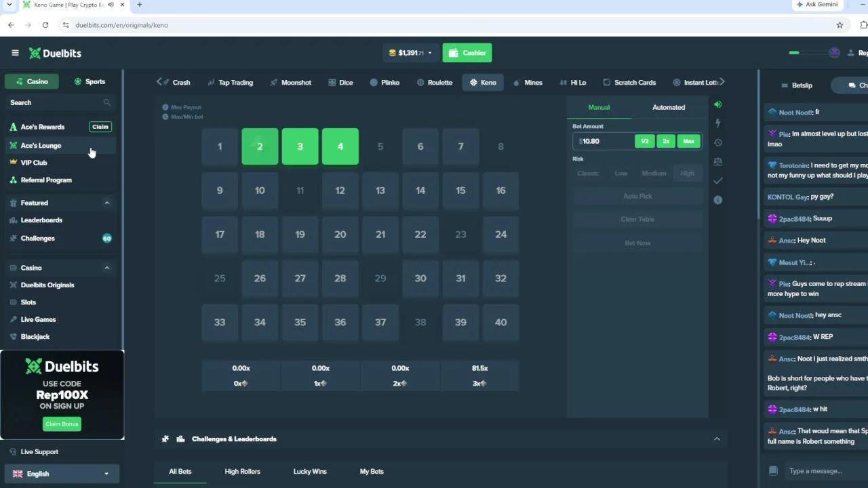The image size is (868, 488).
Task: Select Classic risk option
Action: 588,174
